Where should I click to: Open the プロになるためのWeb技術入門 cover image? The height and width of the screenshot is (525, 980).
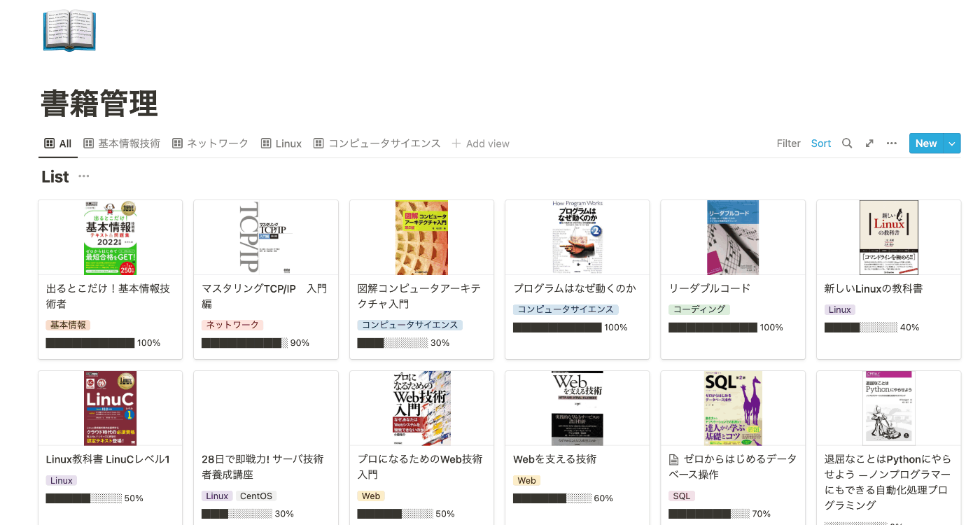(421, 408)
